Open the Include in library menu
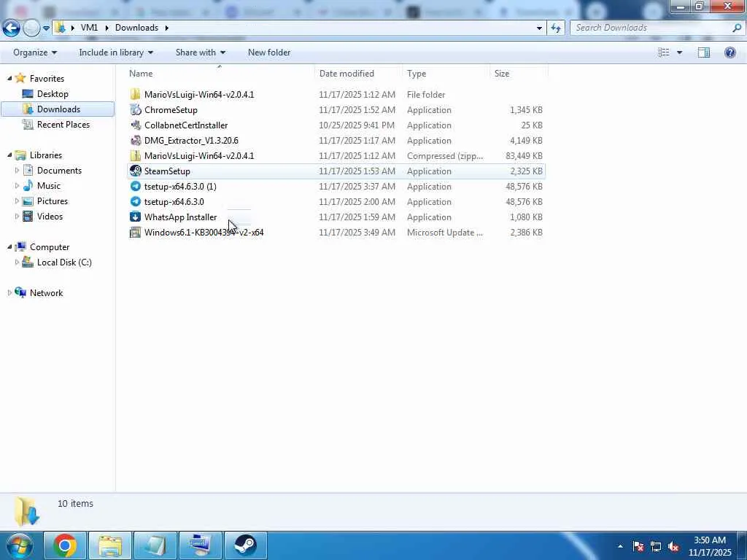Screen dimensions: 747x560 pos(116,52)
